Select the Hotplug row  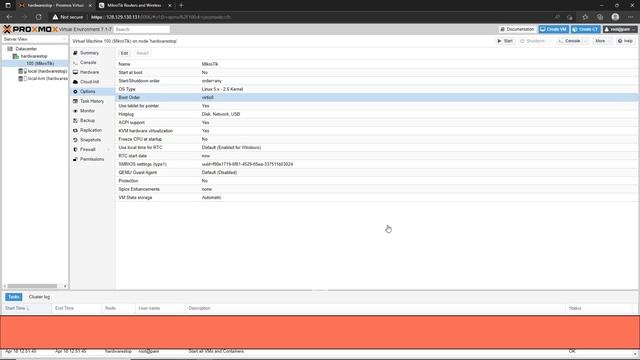tap(377, 114)
